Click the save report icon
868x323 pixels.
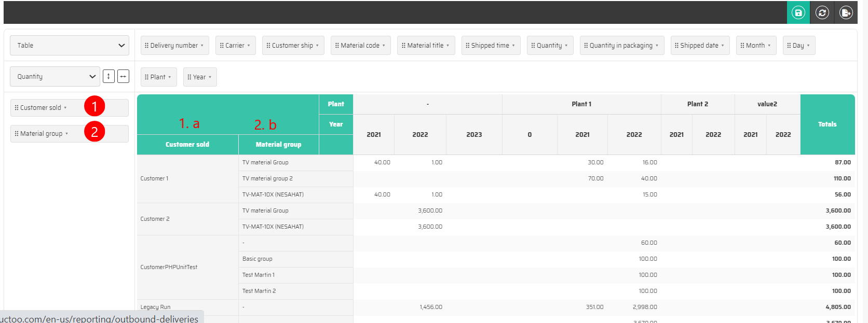(x=798, y=12)
